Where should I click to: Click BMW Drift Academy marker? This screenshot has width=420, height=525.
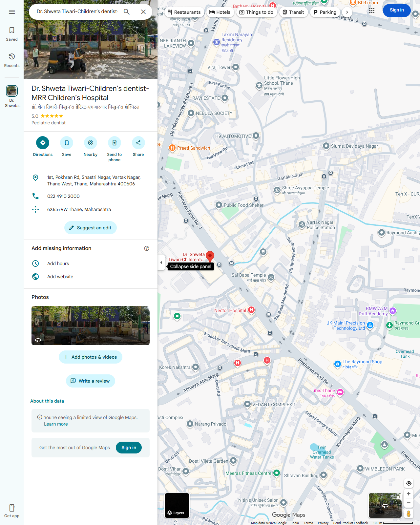(393, 311)
